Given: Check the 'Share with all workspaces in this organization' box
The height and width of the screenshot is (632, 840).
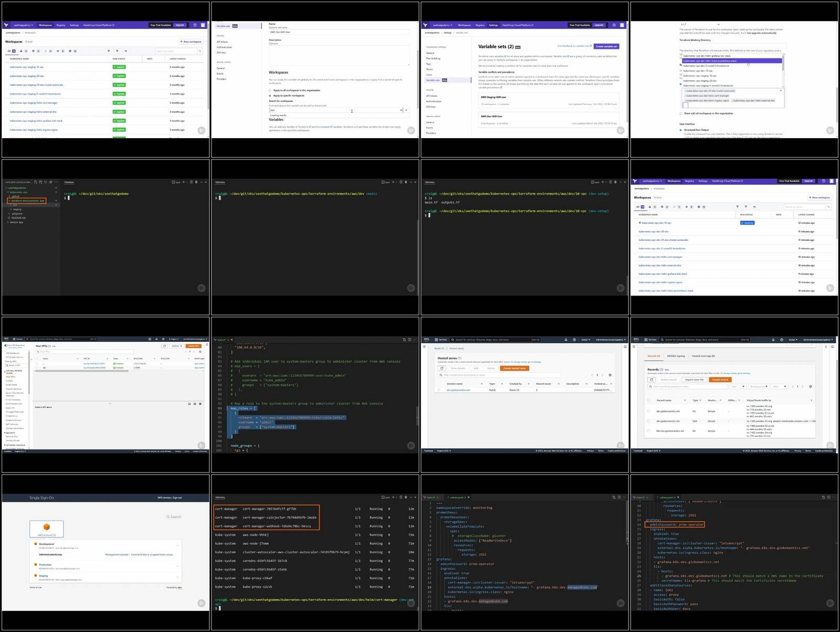Looking at the screenshot, I should 681,113.
